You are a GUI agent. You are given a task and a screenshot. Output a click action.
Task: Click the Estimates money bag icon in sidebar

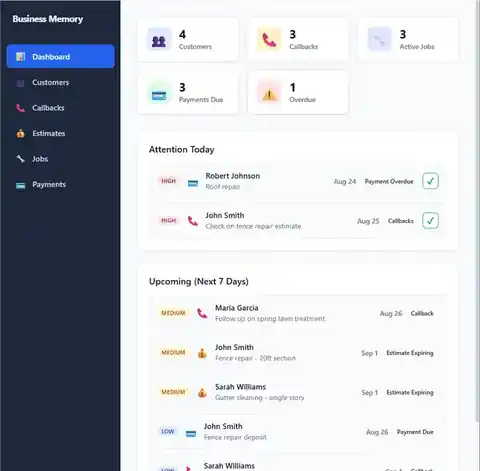click(x=21, y=133)
